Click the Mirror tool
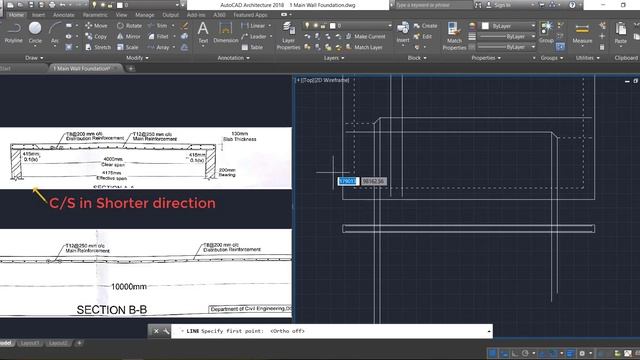Viewport: 640px width, 360px height. point(129,36)
